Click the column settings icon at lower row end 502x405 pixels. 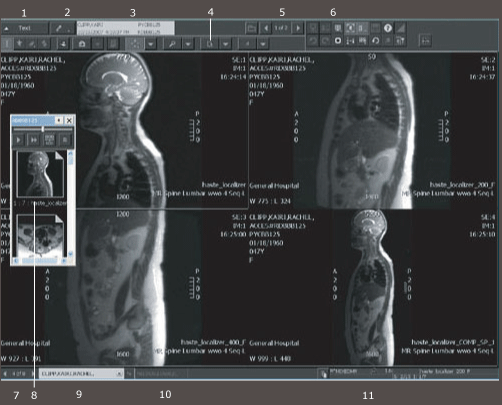(x=400, y=41)
